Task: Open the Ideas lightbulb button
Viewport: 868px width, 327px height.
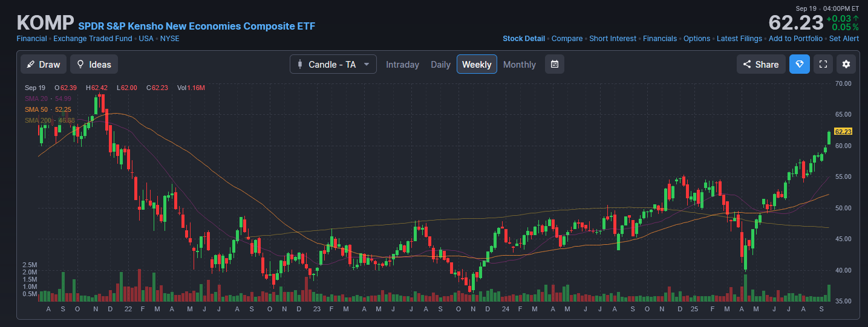Action: tap(94, 64)
